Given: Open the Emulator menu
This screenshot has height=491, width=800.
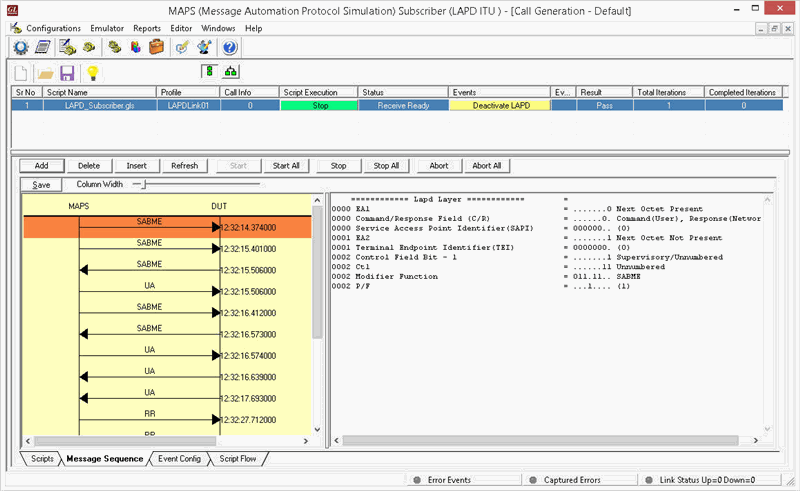Looking at the screenshot, I should pyautogui.click(x=107, y=28).
